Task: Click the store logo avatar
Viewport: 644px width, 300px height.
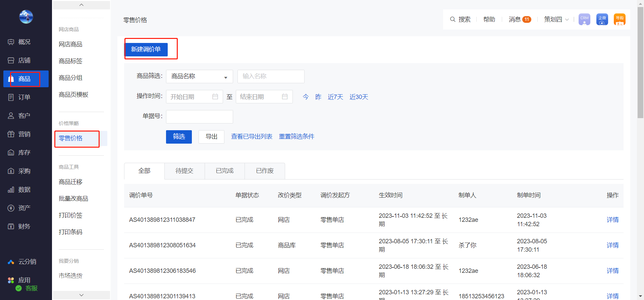Action: click(26, 16)
